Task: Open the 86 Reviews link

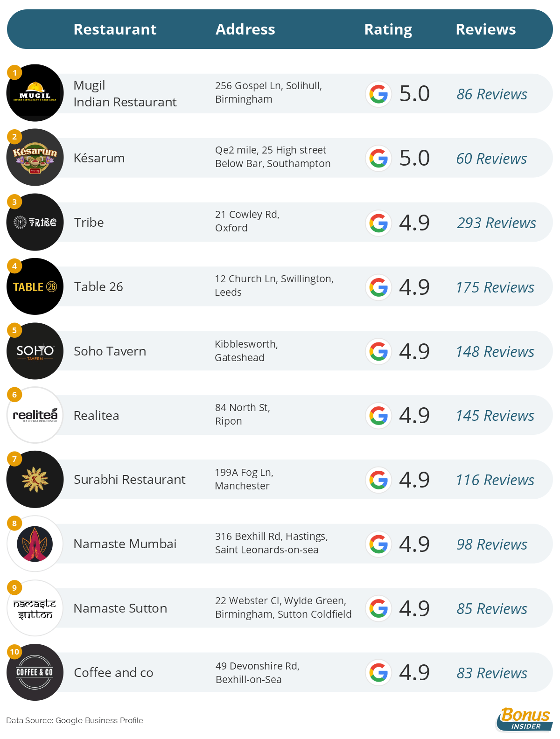Action: (492, 94)
